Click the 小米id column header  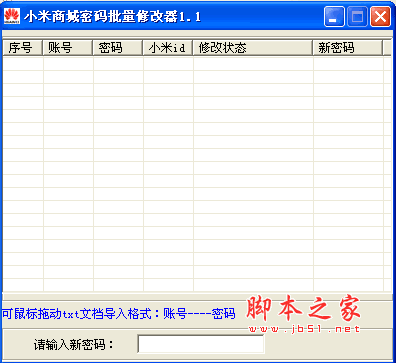(x=168, y=47)
